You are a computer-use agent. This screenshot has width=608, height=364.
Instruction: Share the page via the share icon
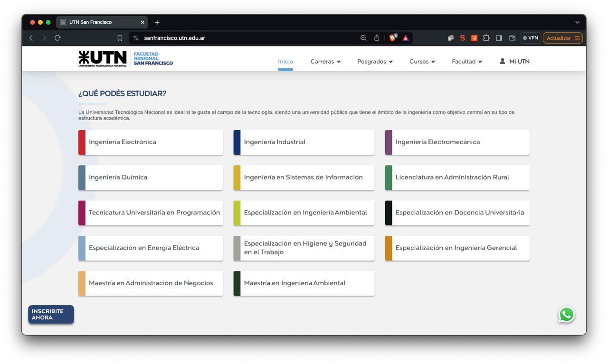(377, 38)
